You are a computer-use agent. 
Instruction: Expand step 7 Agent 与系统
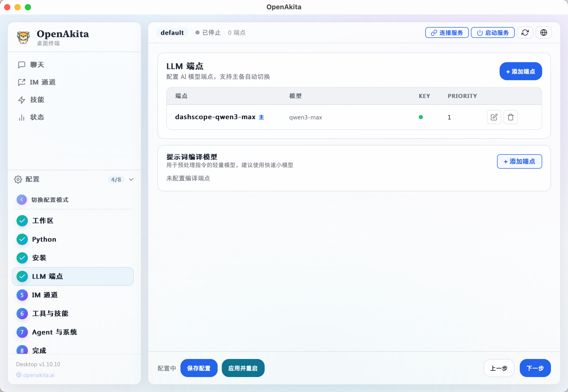(x=54, y=332)
